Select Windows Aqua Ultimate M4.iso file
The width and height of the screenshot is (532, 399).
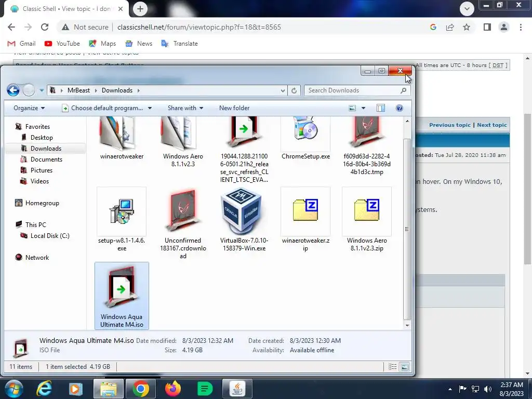point(122,296)
